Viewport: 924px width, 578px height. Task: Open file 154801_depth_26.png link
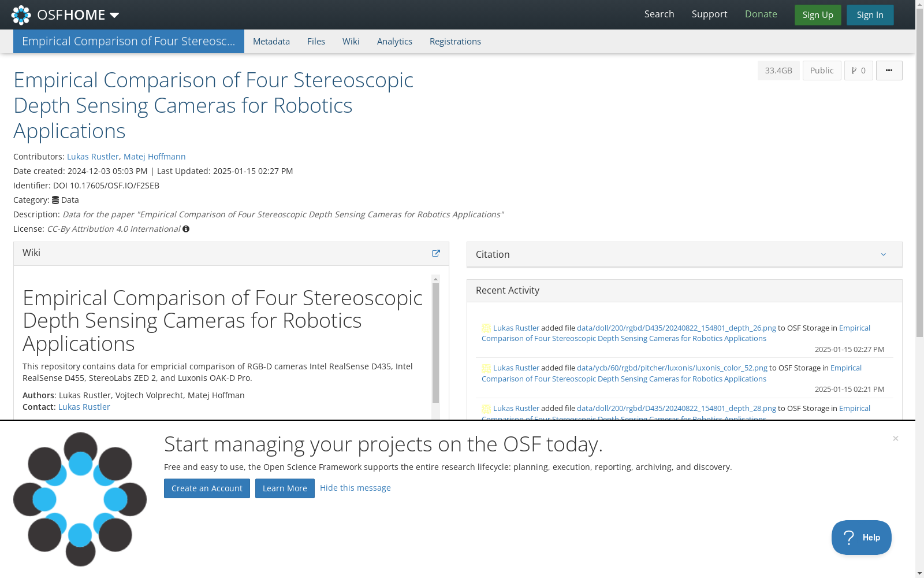pyautogui.click(x=676, y=328)
